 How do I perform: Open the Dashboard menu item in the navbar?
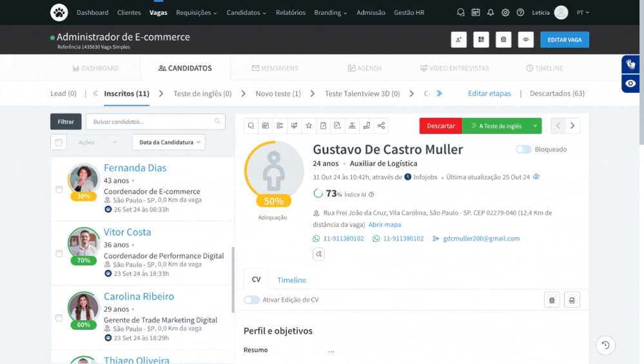coord(92,13)
